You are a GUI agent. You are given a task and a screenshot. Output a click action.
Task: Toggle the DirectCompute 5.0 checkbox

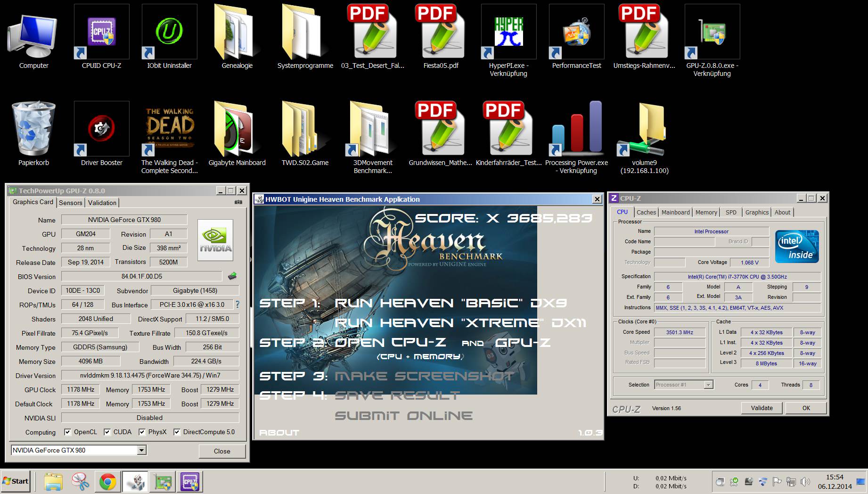coord(177,432)
